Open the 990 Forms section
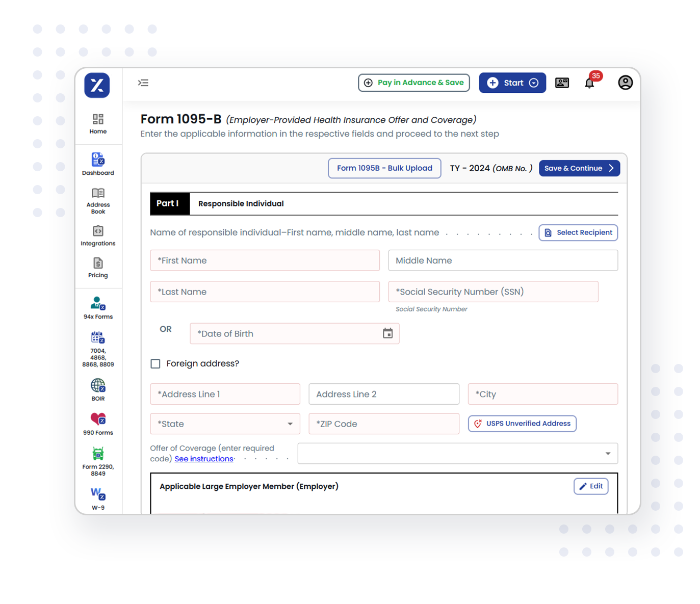The height and width of the screenshot is (604, 700). (97, 423)
